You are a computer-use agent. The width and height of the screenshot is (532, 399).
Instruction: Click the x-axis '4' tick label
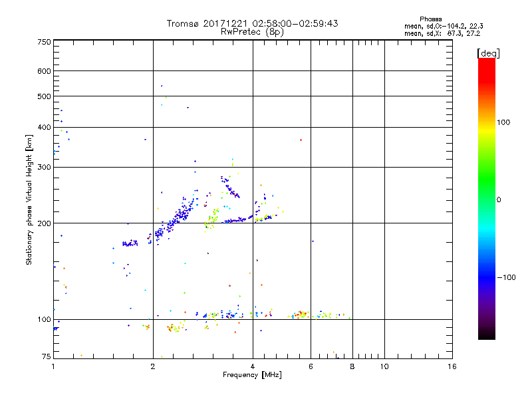point(253,366)
